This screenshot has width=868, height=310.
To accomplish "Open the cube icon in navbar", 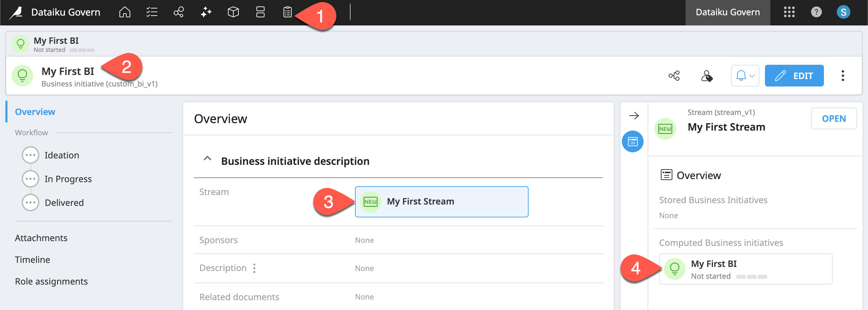I will [x=233, y=12].
